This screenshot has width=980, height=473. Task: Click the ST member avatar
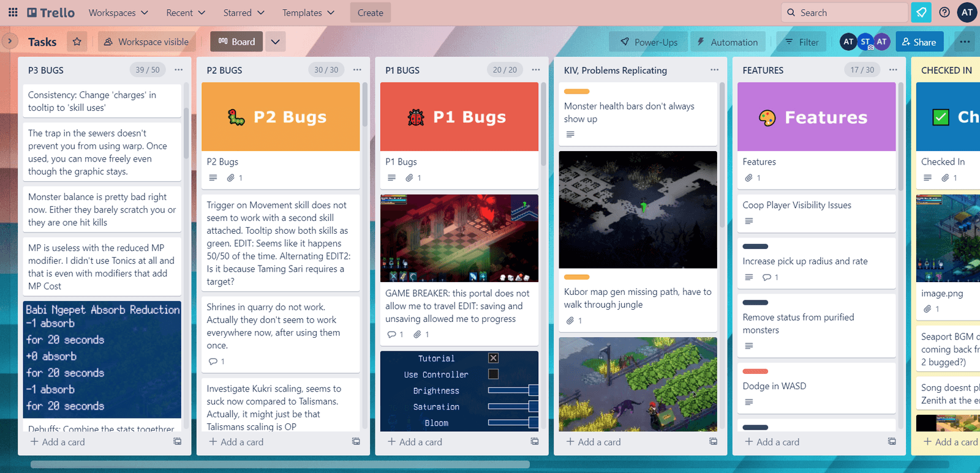[x=865, y=42]
